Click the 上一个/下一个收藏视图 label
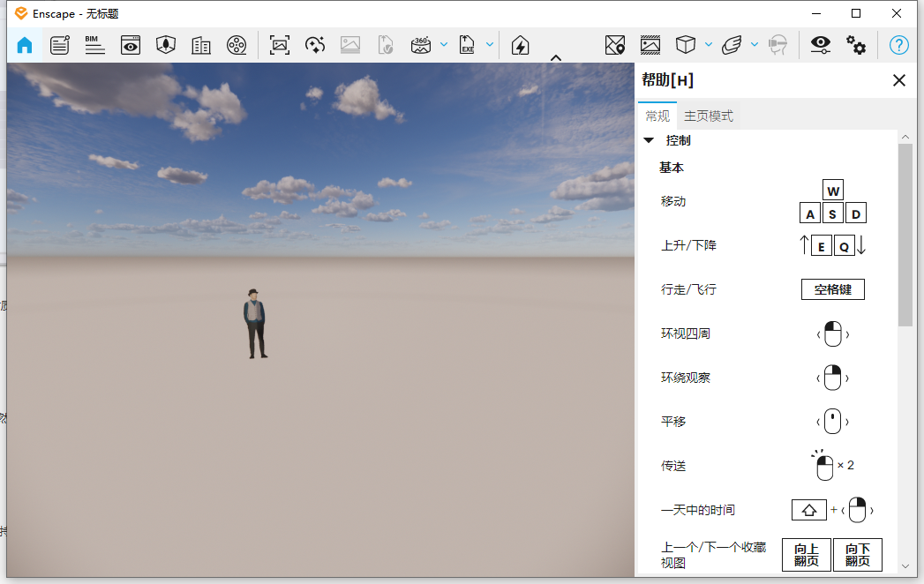924x584 pixels. 713,555
